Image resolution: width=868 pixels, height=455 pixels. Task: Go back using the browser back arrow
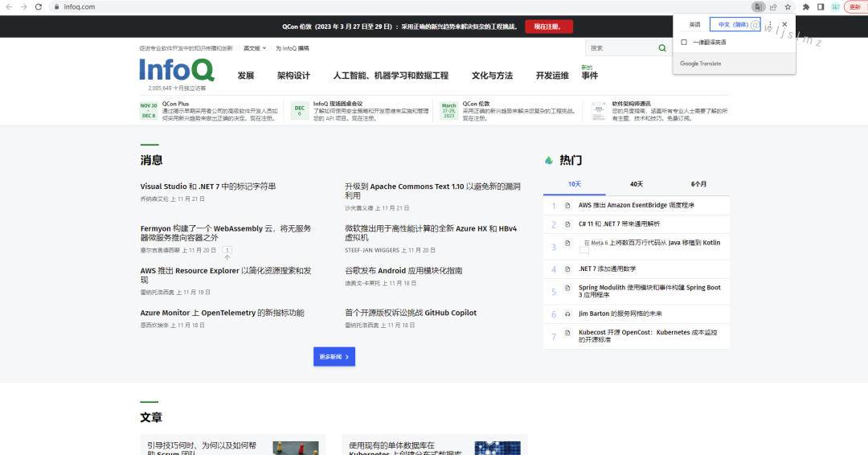coord(9,6)
